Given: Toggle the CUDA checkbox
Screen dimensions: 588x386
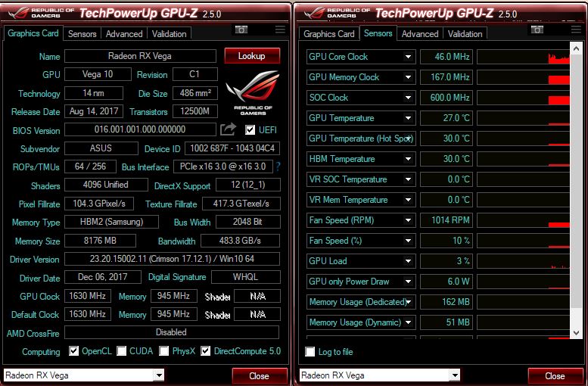Looking at the screenshot, I should (x=121, y=351).
